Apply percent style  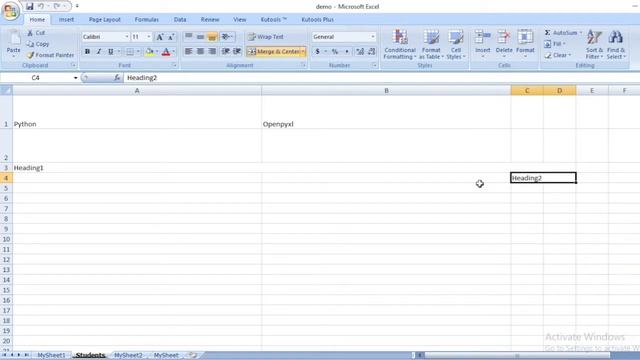(x=335, y=52)
